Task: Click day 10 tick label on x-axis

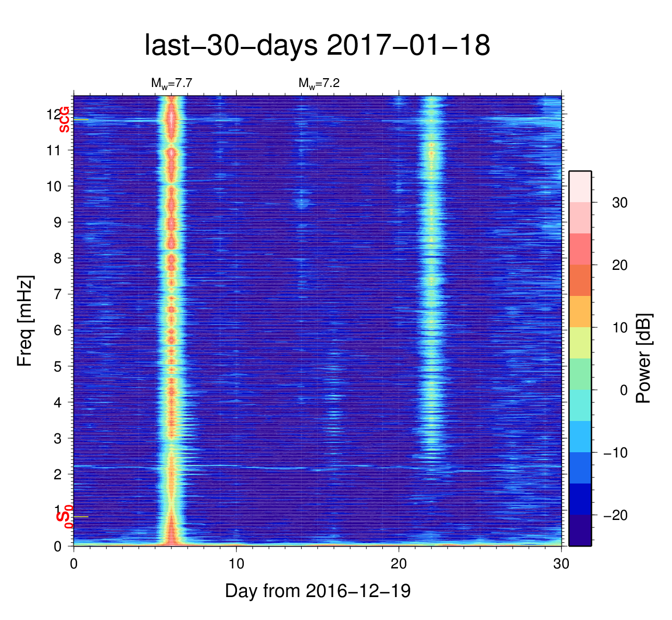Action: click(236, 564)
